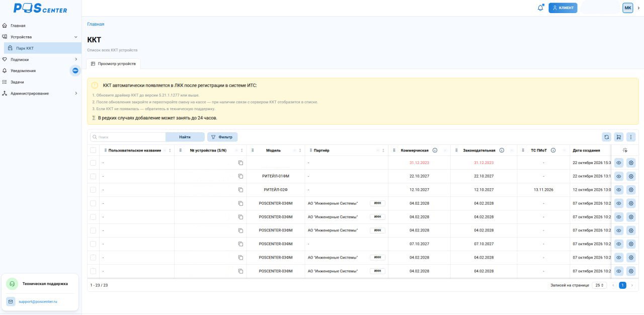Copy serial number of the РИТЕЙЛ-02Ф row

pyautogui.click(x=240, y=190)
